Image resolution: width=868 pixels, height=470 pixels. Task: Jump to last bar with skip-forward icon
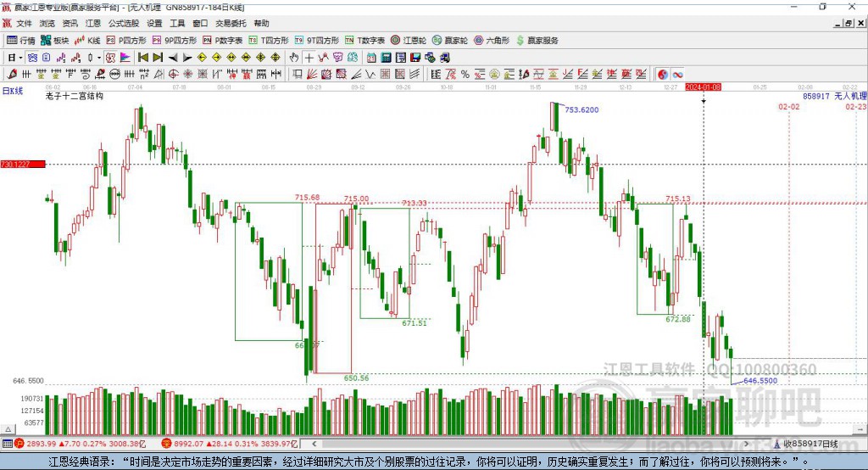tap(158, 57)
